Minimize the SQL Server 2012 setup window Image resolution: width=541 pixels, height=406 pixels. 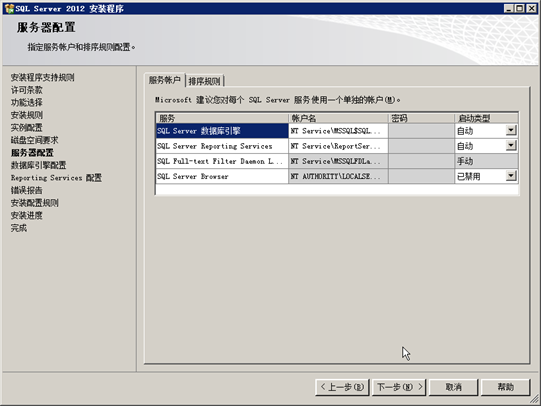tap(509, 8)
